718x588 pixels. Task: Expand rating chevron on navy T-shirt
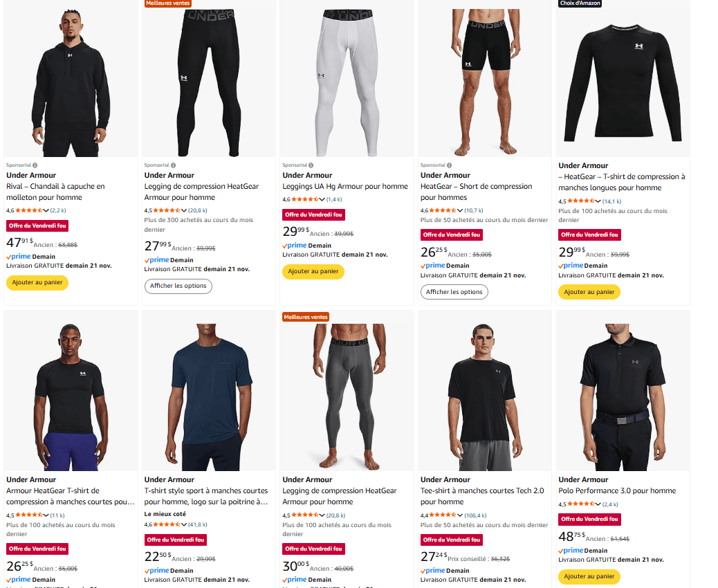[x=184, y=524]
